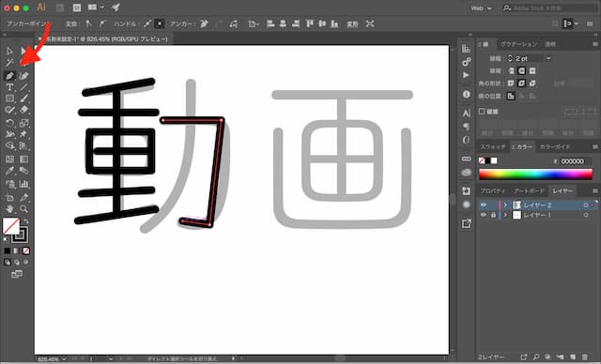601x364 pixels.
Task: Switch to the 透明 tab
Action: pos(550,44)
